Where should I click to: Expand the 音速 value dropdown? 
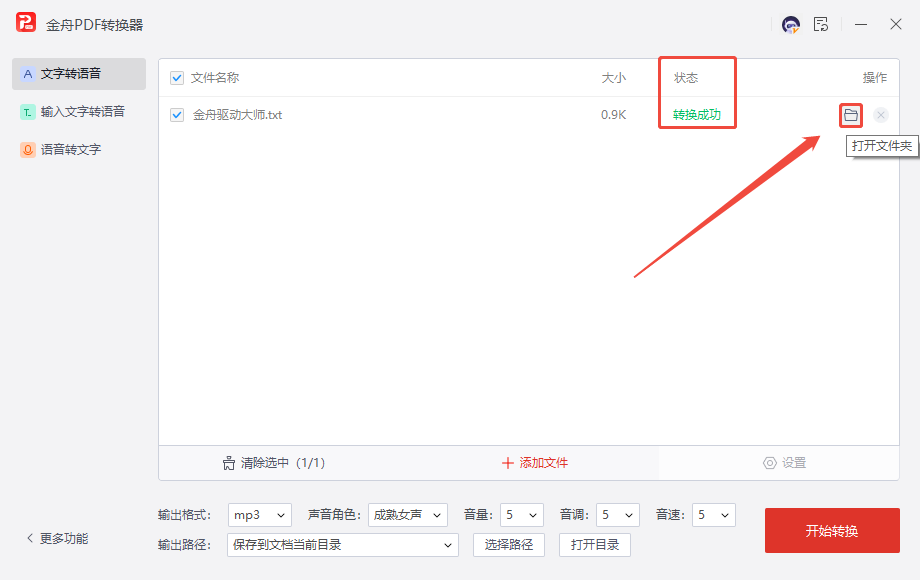tap(713, 515)
